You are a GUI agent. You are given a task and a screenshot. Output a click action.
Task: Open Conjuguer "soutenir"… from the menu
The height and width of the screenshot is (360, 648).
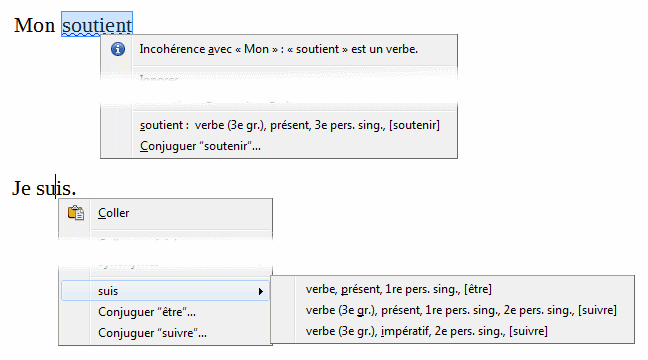tap(200, 146)
